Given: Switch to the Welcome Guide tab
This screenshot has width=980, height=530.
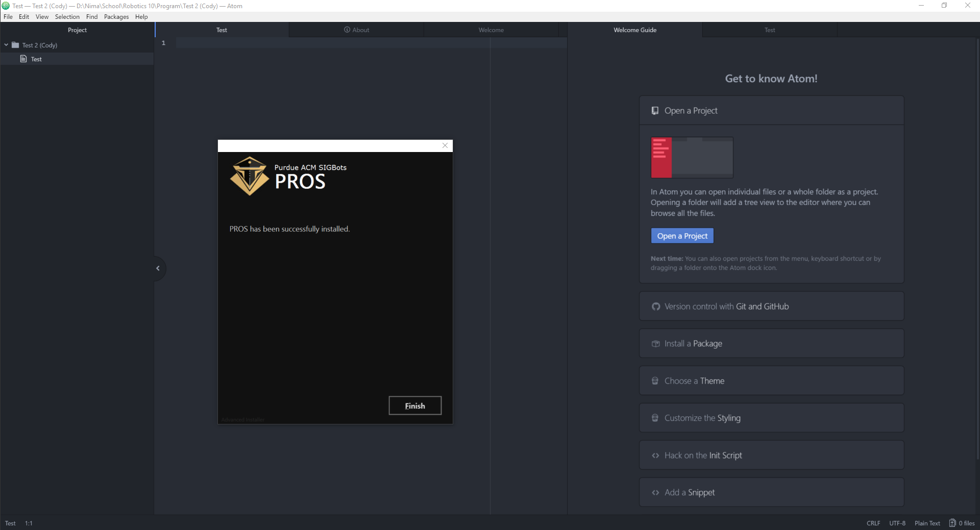Looking at the screenshot, I should click(x=635, y=30).
